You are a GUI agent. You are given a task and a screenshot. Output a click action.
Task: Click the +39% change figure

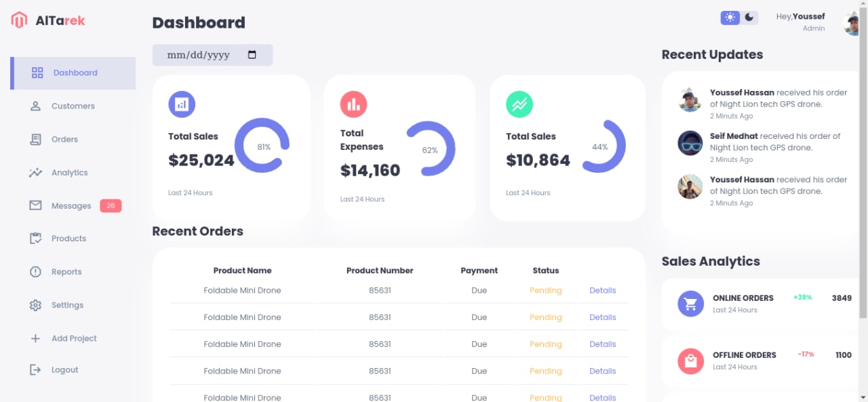tap(802, 298)
